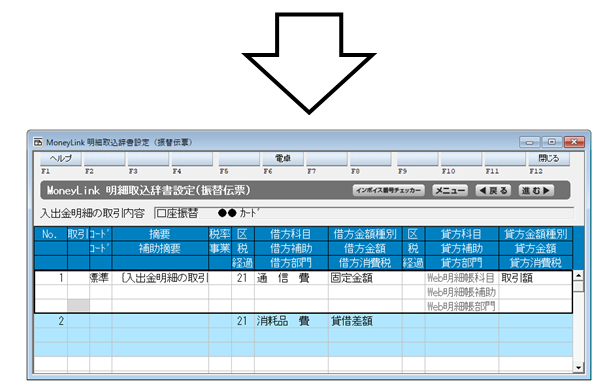This screenshot has width=602, height=389.
Task: Click the 摘要 column header
Action: [x=160, y=234]
